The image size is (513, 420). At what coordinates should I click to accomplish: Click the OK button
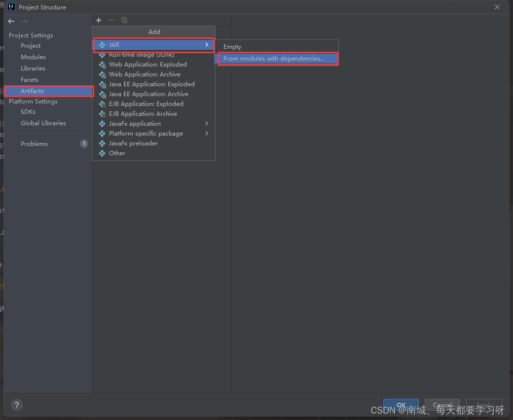[401, 404]
